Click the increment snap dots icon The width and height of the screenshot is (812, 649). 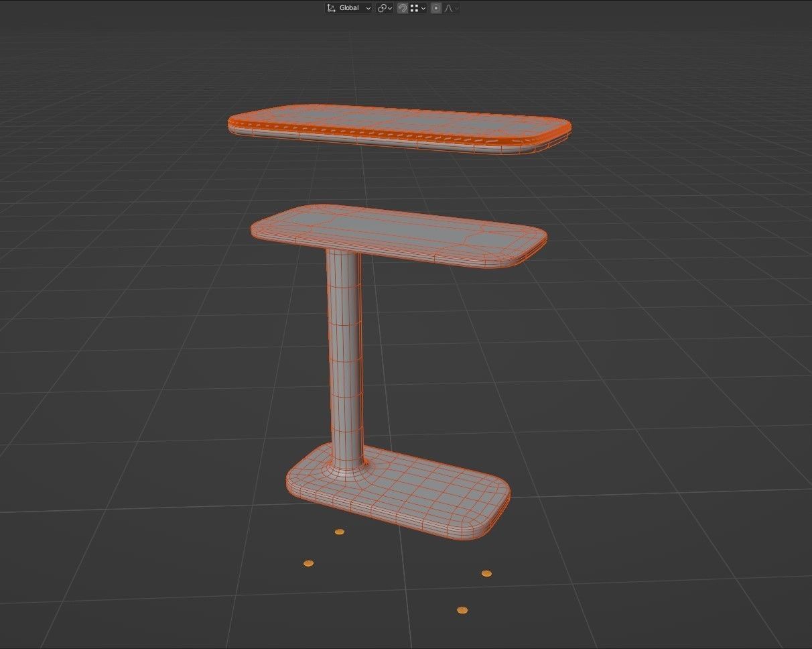click(414, 7)
